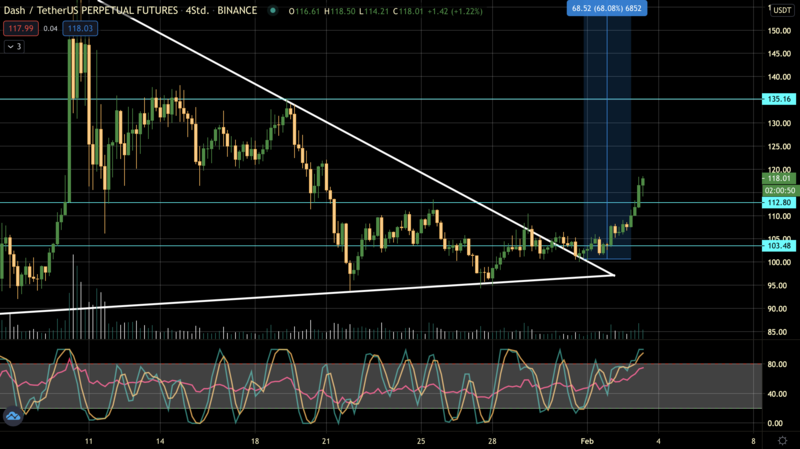Click the 135.16 horizontal line price label

click(x=779, y=99)
